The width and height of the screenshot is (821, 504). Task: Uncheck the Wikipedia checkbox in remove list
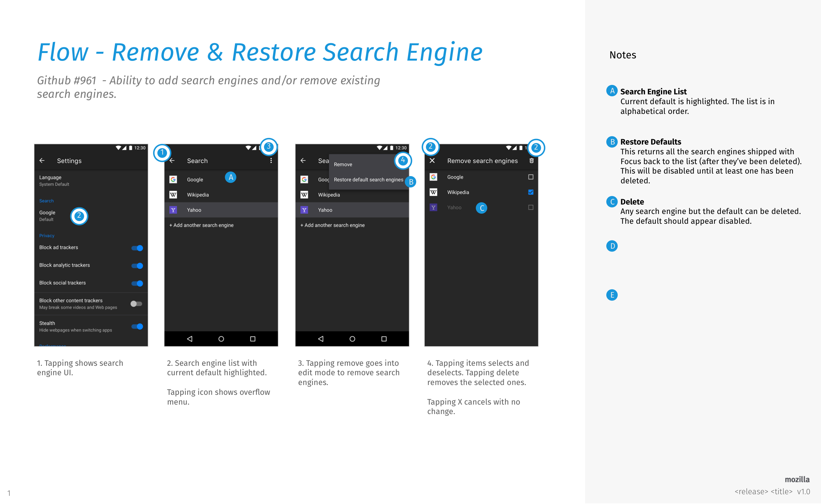(531, 192)
